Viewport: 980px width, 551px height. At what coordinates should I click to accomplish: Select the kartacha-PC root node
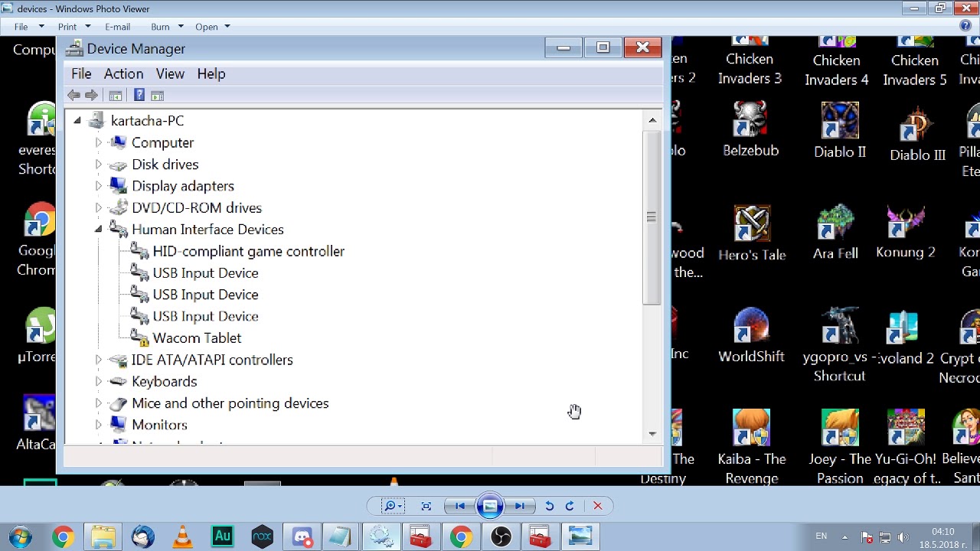point(147,120)
